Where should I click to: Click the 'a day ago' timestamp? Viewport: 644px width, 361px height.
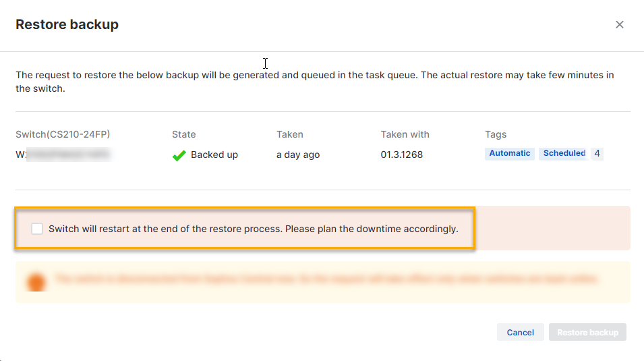click(298, 155)
